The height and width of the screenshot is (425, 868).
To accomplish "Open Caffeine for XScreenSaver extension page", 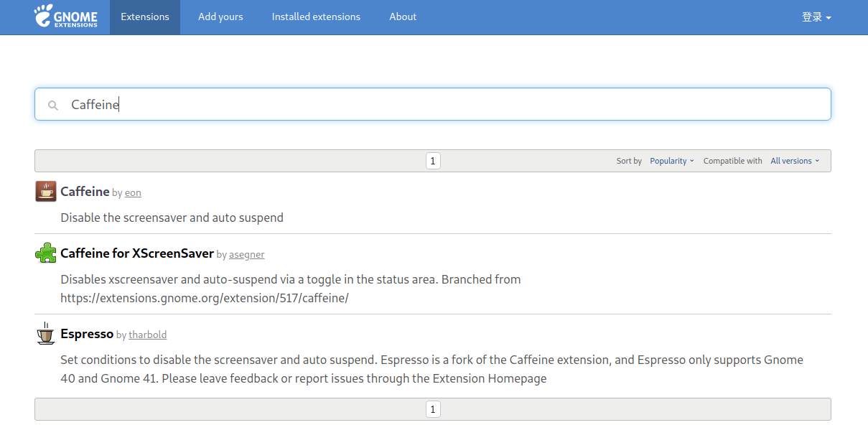I will tap(137, 253).
